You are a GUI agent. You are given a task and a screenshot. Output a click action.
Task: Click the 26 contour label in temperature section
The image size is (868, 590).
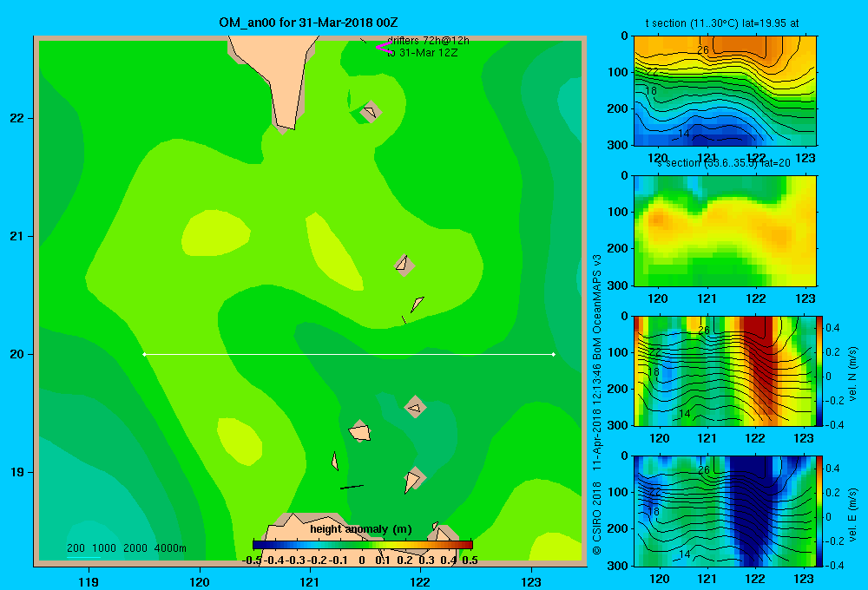coord(702,49)
